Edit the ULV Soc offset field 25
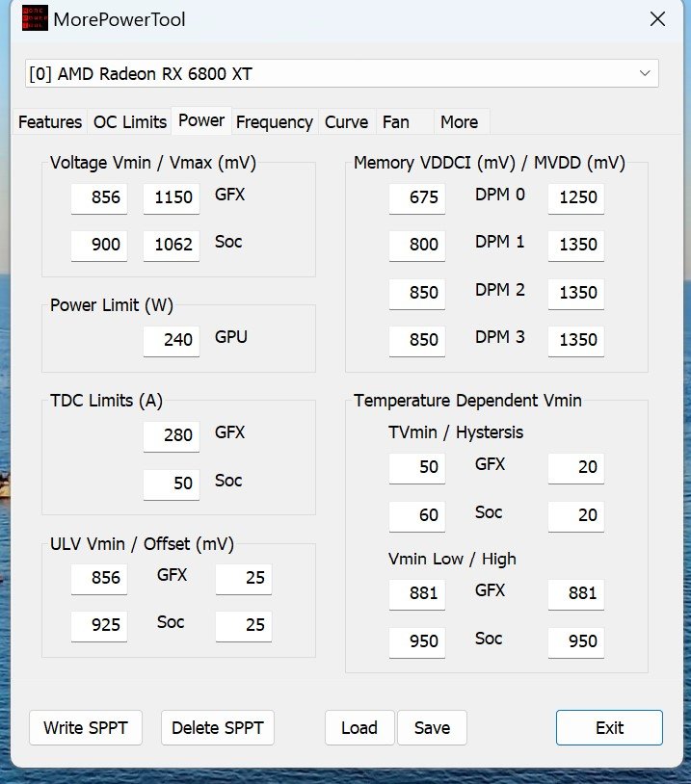The height and width of the screenshot is (784, 691). [244, 625]
